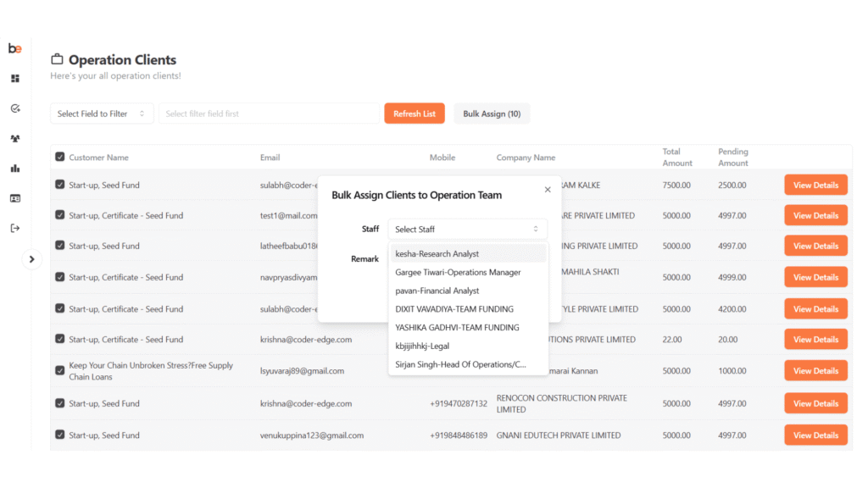Toggle the select-all checkbox in table header
Screen dimensions: 868x488
coord(59,157)
